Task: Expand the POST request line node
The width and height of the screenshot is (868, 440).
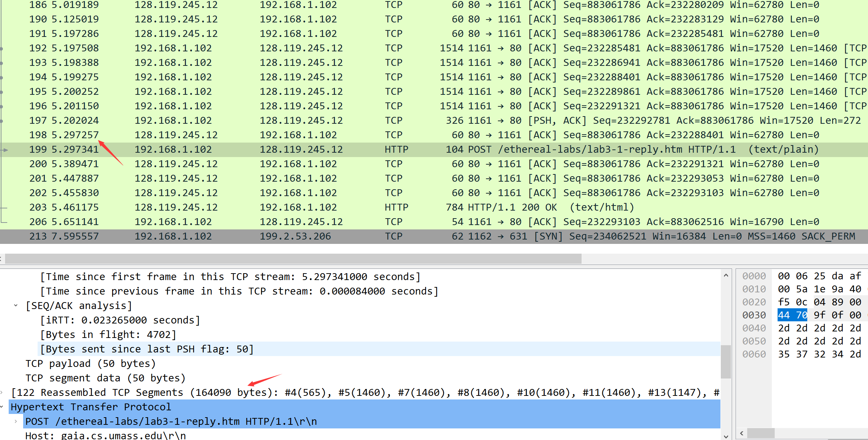Action: point(16,421)
